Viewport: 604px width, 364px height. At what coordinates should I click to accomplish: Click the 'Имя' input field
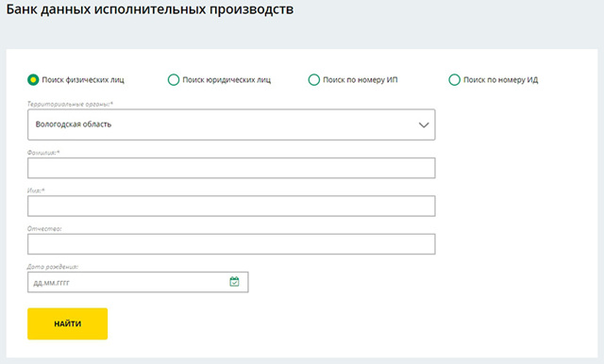231,206
